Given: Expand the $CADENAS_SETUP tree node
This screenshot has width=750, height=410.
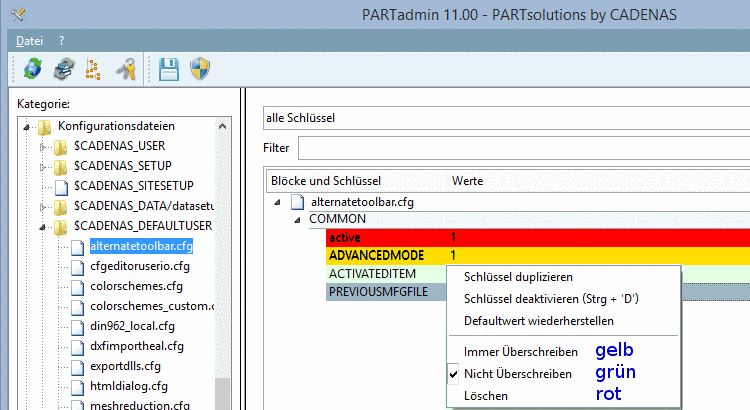Looking at the screenshot, I should click(x=43, y=167).
